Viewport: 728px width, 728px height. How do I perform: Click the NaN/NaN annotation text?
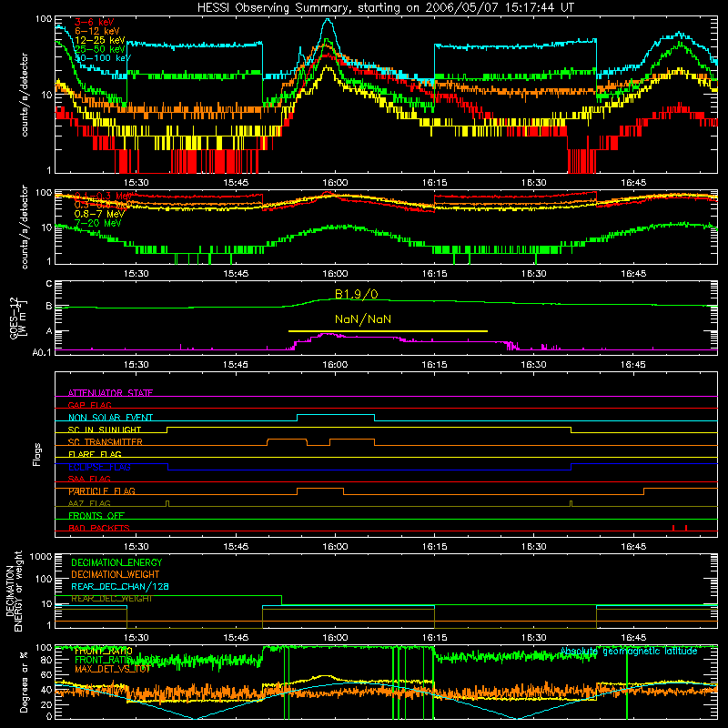pyautogui.click(x=362, y=319)
